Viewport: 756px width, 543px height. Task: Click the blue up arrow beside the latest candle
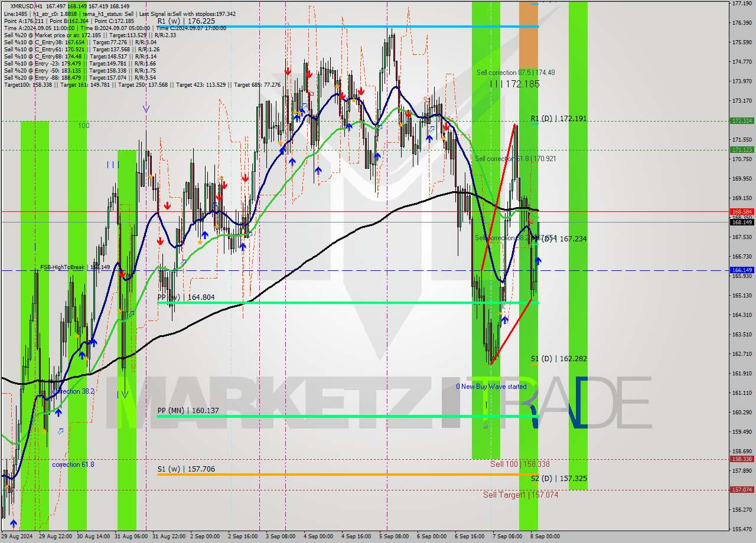coord(538,260)
